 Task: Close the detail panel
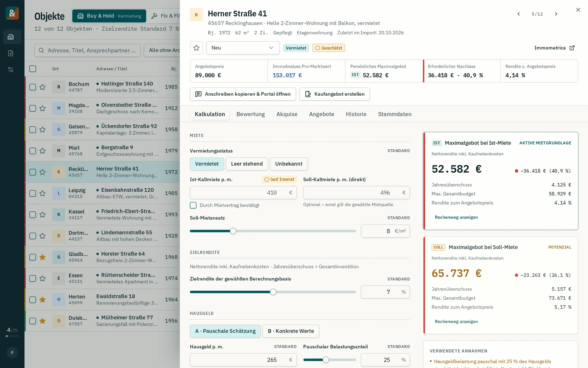[578, 10]
